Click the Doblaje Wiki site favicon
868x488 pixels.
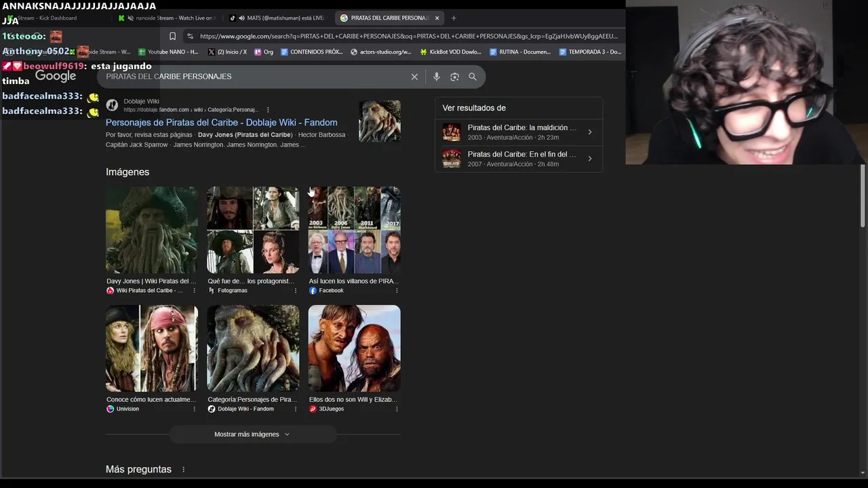112,105
